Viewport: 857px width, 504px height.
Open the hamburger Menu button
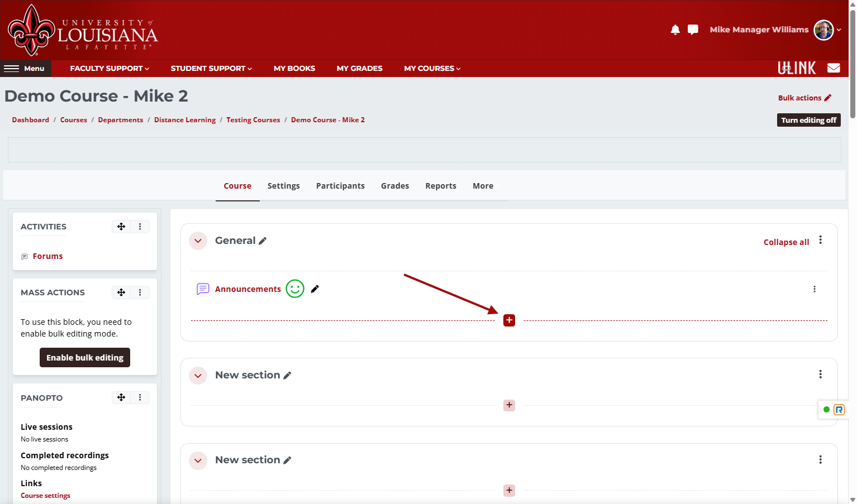click(x=25, y=69)
